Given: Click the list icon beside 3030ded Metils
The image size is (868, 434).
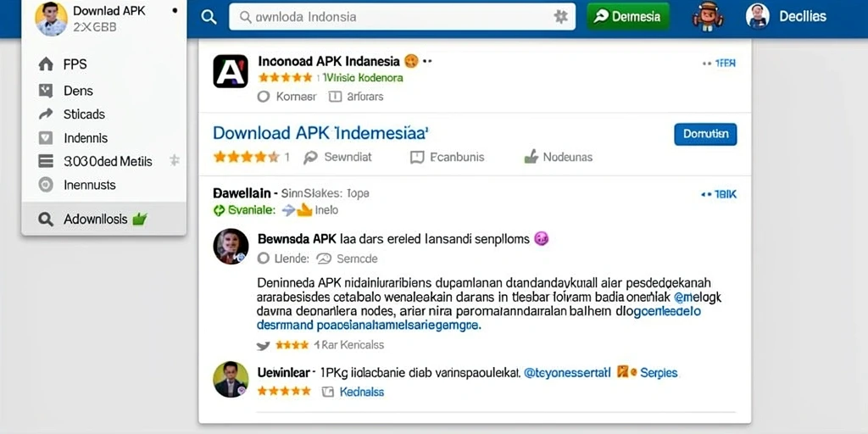Looking at the screenshot, I should pyautogui.click(x=46, y=161).
